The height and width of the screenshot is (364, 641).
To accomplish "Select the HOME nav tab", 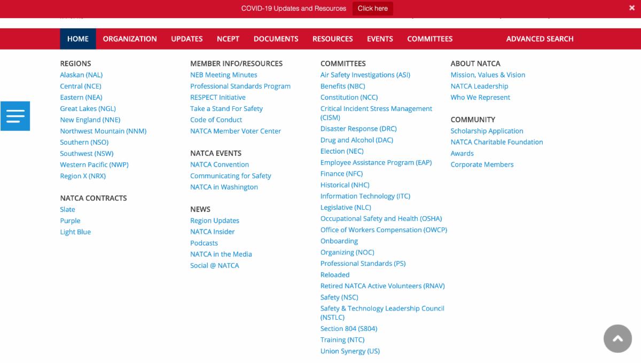I will (x=78, y=39).
